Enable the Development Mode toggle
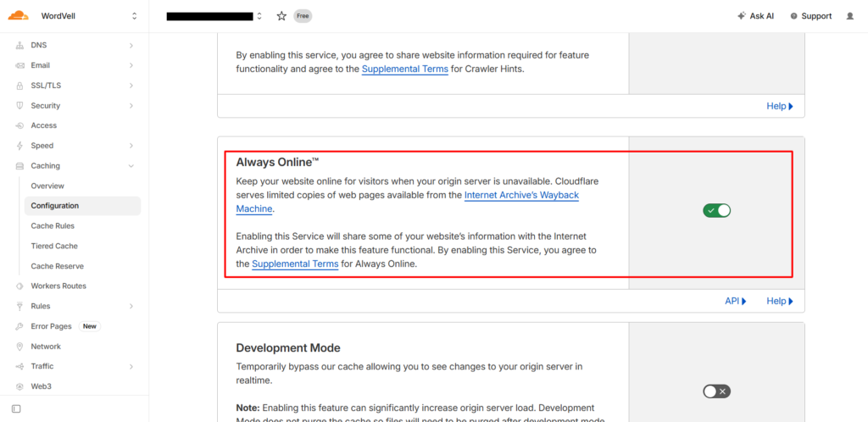Image resolution: width=868 pixels, height=422 pixels. 717,391
